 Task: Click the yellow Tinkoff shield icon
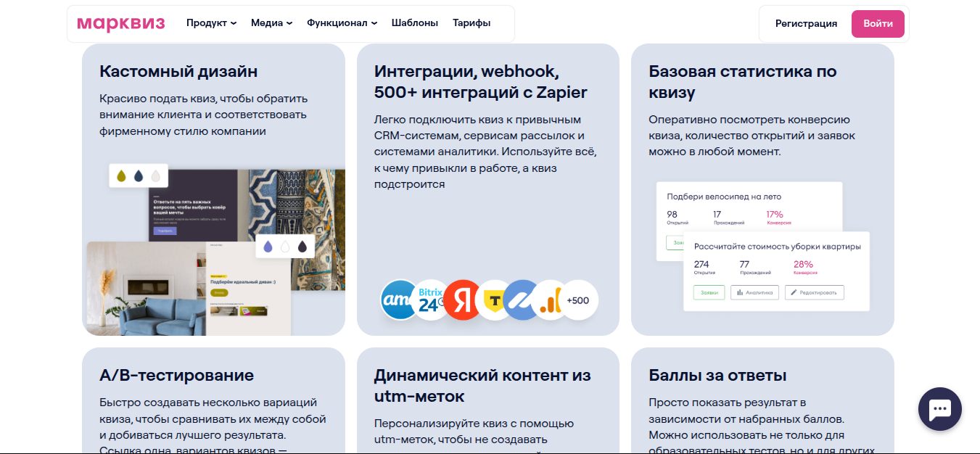click(493, 300)
